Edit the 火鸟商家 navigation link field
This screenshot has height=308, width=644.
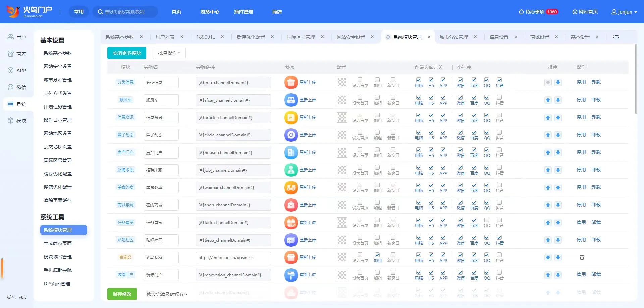click(x=233, y=257)
